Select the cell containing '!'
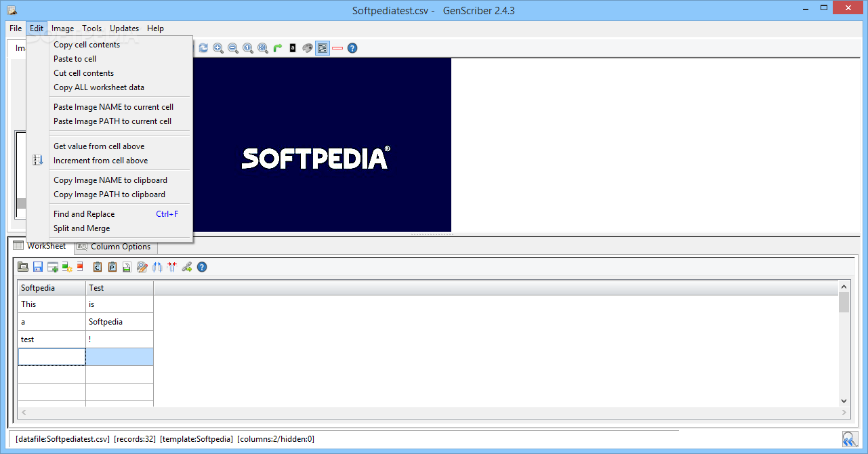The image size is (868, 454). tap(120, 339)
